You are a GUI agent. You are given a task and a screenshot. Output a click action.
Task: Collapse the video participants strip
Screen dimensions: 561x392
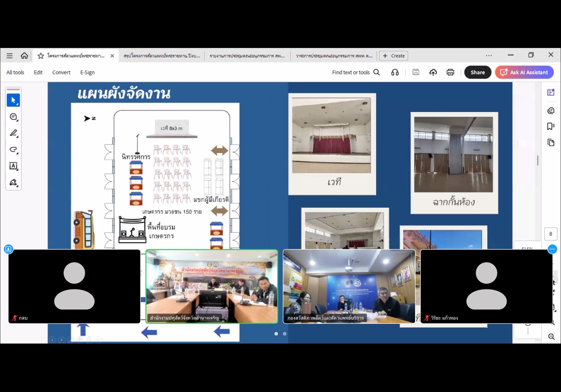552,249
